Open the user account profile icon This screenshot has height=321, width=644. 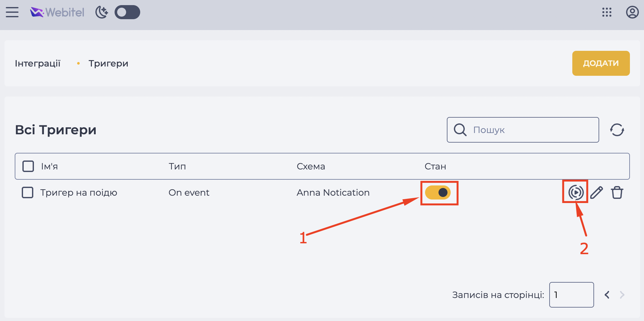tap(632, 12)
